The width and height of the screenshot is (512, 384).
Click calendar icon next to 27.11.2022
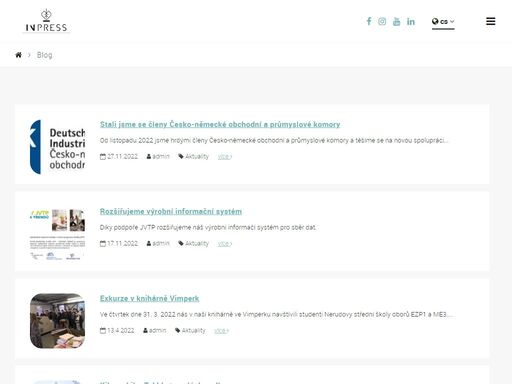click(103, 156)
